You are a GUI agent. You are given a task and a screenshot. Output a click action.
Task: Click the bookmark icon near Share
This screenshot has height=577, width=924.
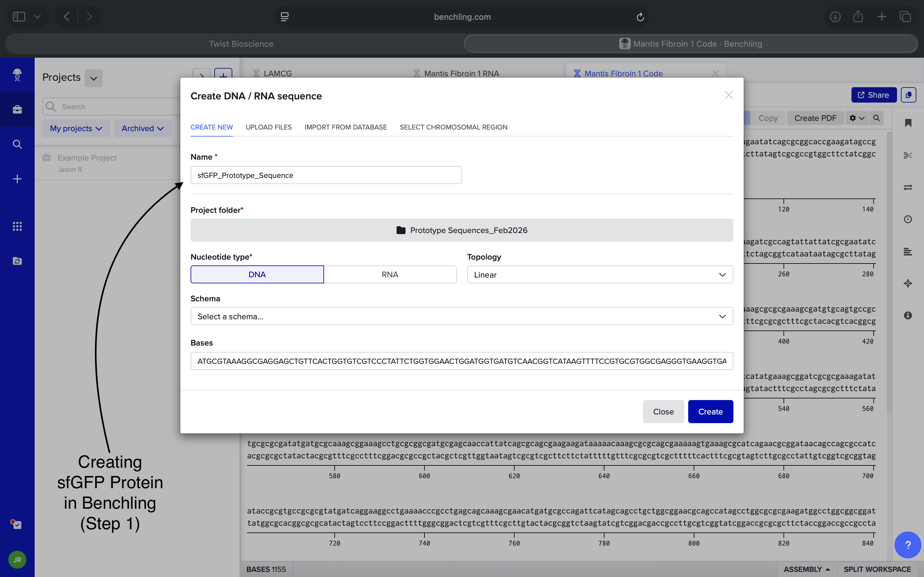(908, 123)
